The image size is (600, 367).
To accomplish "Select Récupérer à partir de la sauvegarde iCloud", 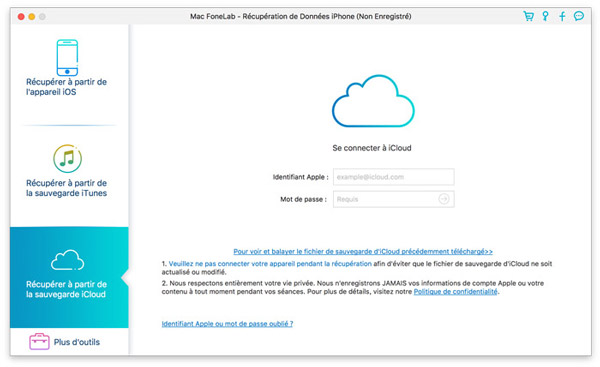I will [69, 277].
